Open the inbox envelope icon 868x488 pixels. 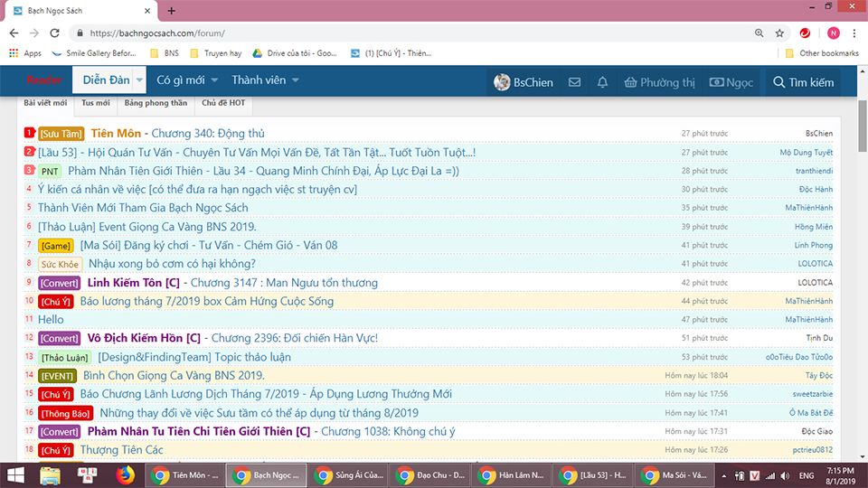coord(574,82)
